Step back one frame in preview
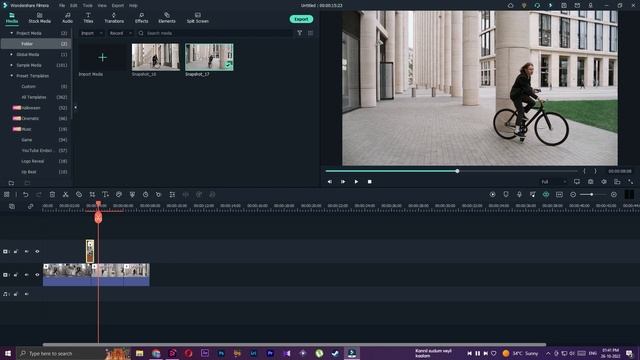Viewport: 640px width, 360px height. (329, 182)
